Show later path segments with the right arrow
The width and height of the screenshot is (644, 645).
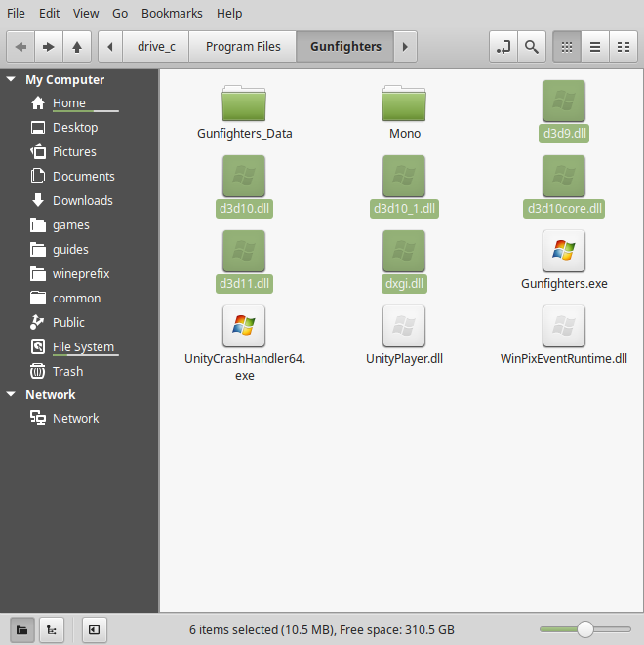click(405, 47)
